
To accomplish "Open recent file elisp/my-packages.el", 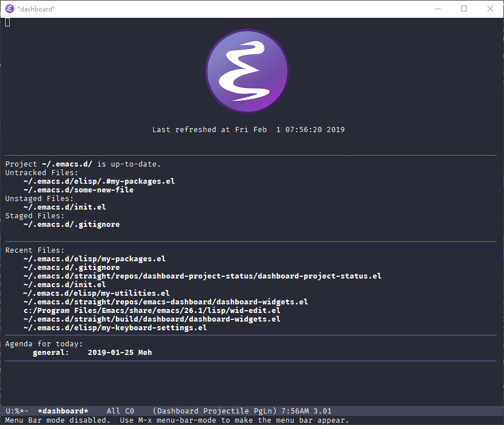I will click(95, 259).
